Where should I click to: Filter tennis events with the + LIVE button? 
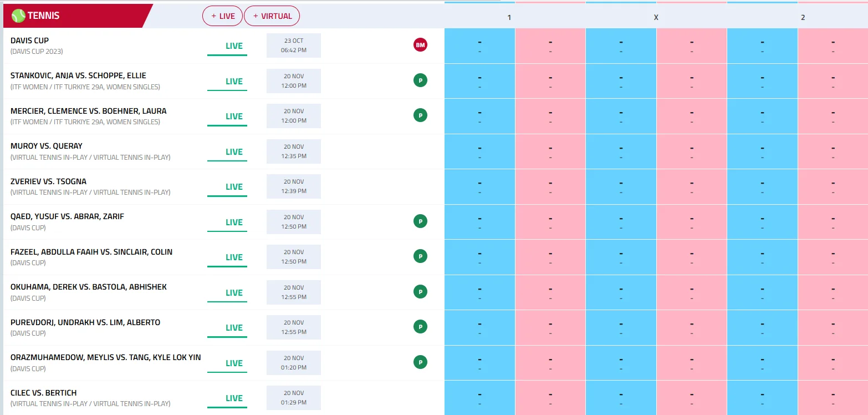coord(223,16)
